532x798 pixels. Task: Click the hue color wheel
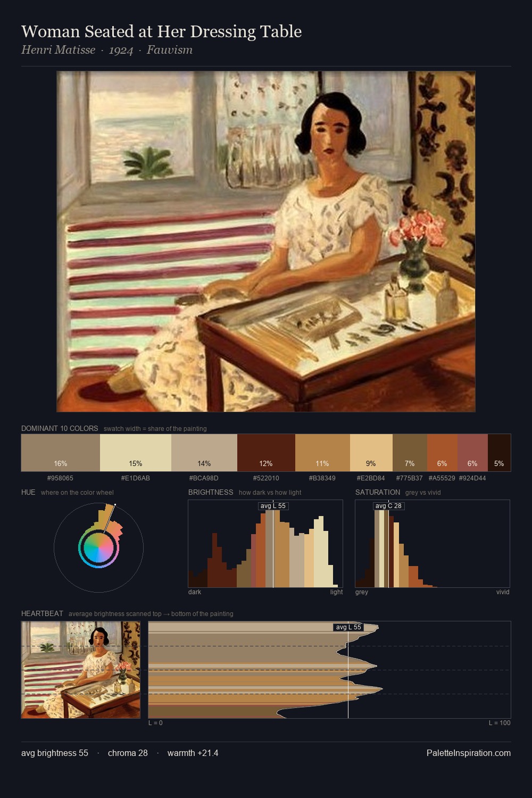coord(98,547)
